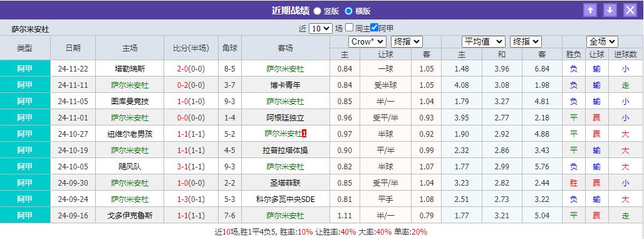644x239 pixels.
Task: Open the 平均值 dropdown
Action: tap(484, 41)
